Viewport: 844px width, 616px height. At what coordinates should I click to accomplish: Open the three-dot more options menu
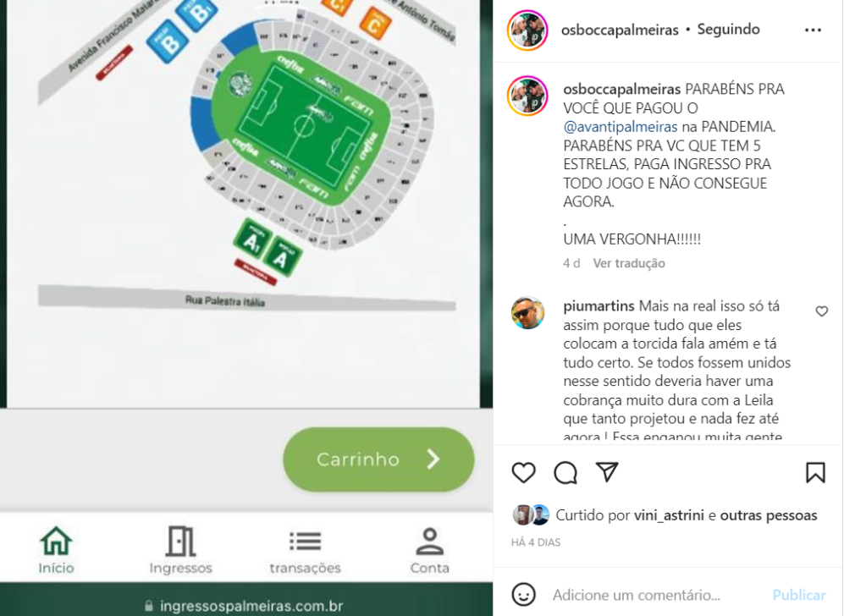pos(813,30)
